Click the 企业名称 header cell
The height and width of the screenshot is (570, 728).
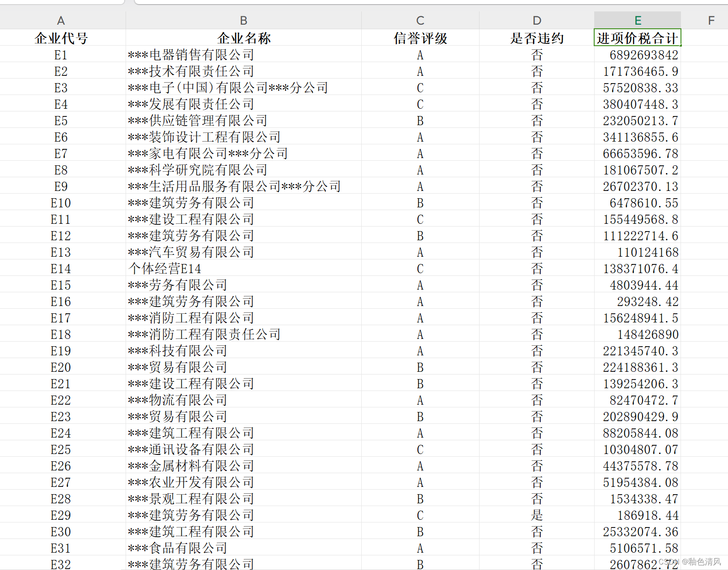[x=243, y=38]
